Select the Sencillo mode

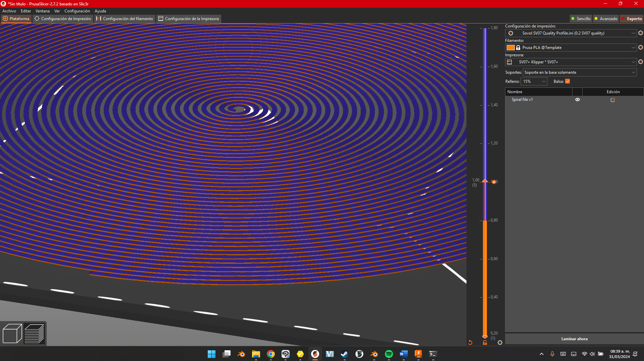[581, 19]
